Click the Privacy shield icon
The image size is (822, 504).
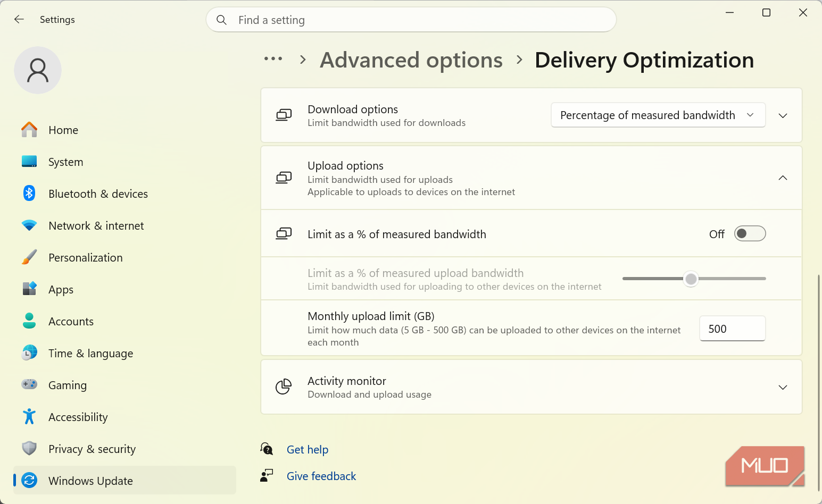click(x=29, y=448)
